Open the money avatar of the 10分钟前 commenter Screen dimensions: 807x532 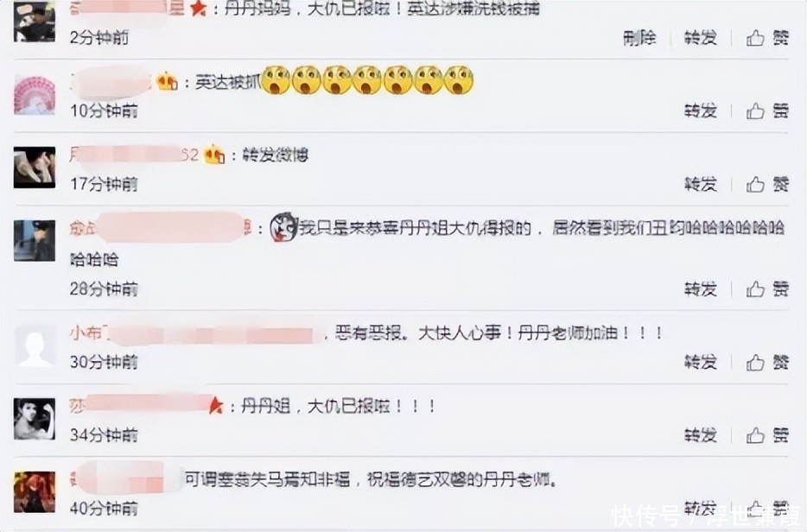(x=34, y=95)
